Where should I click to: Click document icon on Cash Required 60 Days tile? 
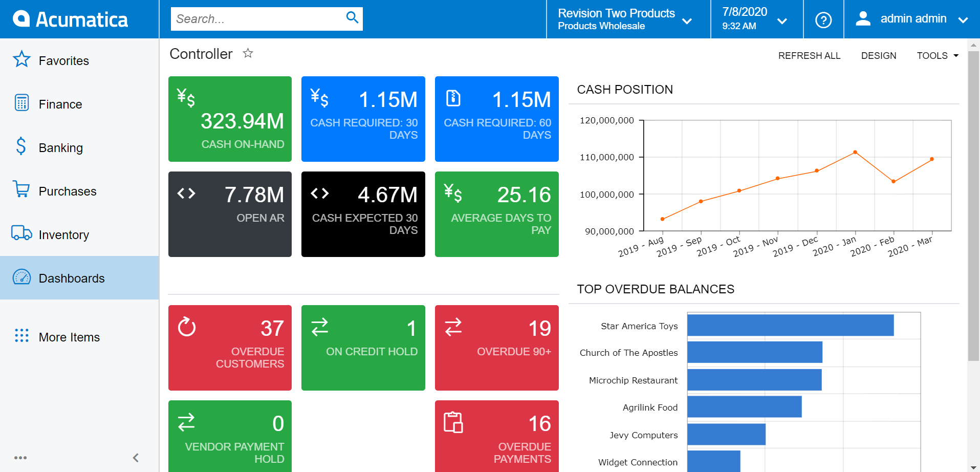click(453, 97)
